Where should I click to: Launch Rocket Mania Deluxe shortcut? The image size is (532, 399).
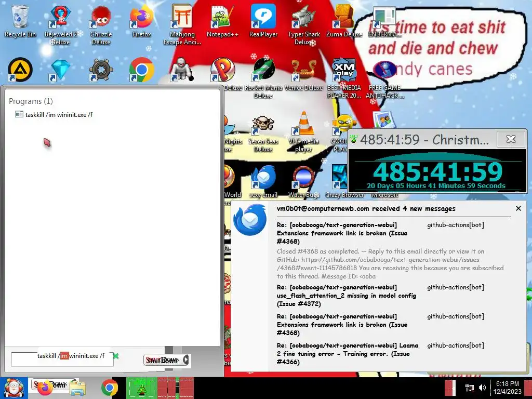click(263, 78)
